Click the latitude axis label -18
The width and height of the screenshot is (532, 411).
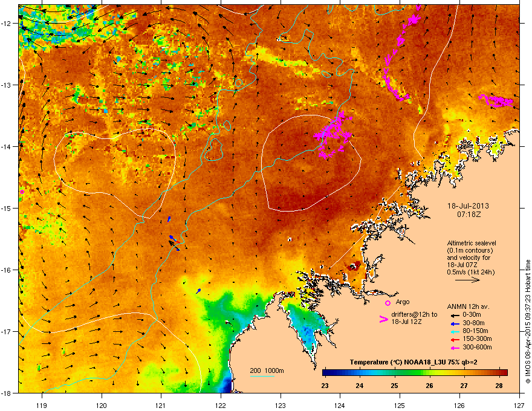6,393
